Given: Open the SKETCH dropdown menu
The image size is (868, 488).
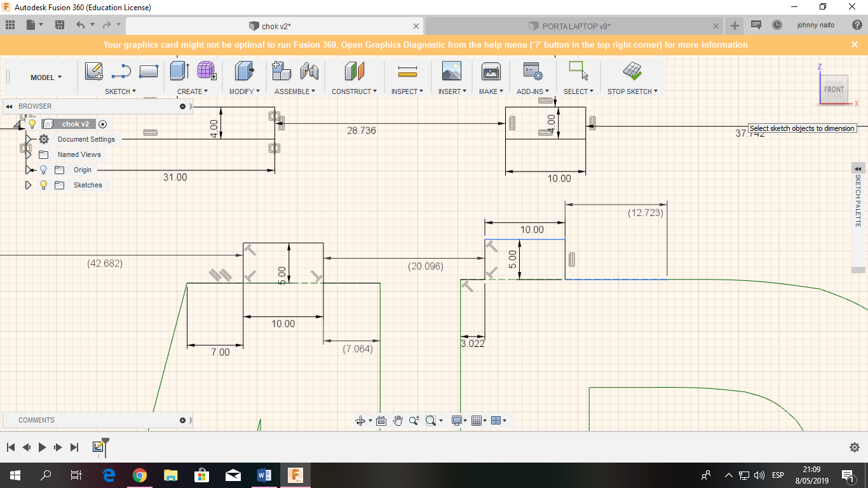Looking at the screenshot, I should (x=120, y=91).
